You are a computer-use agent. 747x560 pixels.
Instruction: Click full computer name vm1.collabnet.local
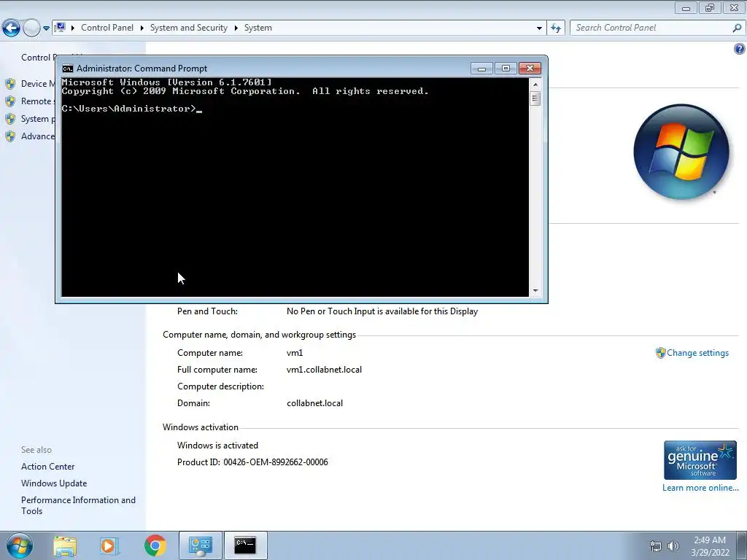(x=324, y=370)
